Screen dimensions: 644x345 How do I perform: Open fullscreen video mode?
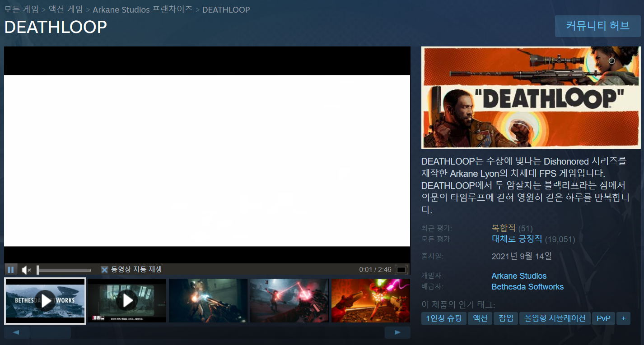(401, 270)
